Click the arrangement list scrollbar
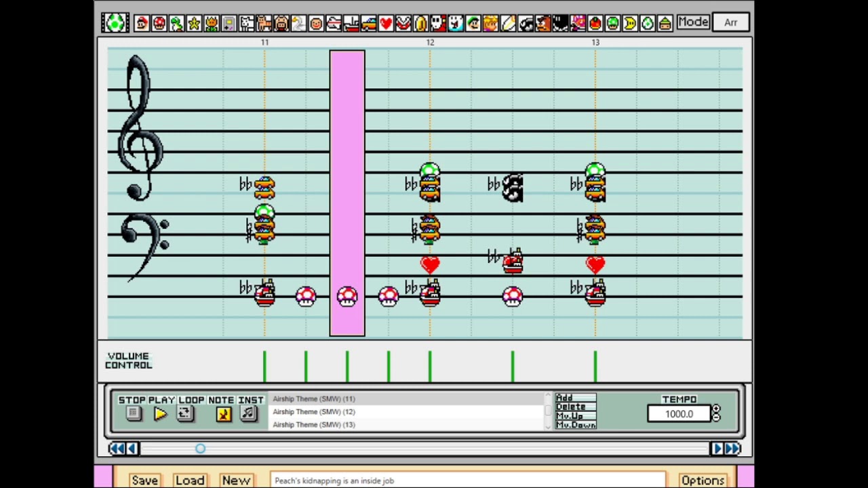868x488 pixels. (549, 411)
